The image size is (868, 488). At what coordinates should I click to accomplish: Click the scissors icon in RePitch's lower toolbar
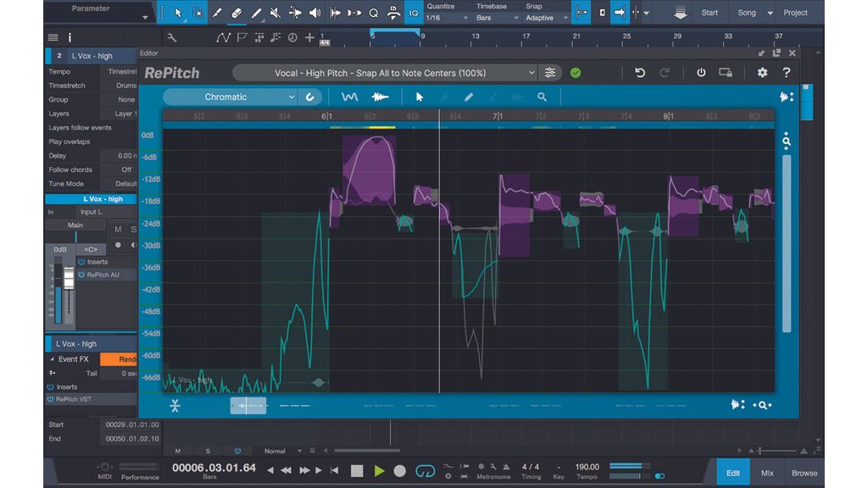175,405
